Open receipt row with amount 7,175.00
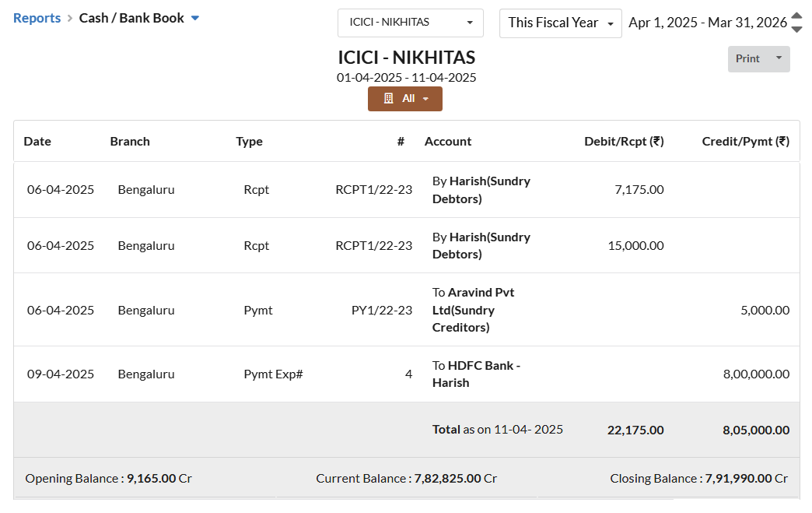This screenshot has height=513, width=812. (407, 190)
